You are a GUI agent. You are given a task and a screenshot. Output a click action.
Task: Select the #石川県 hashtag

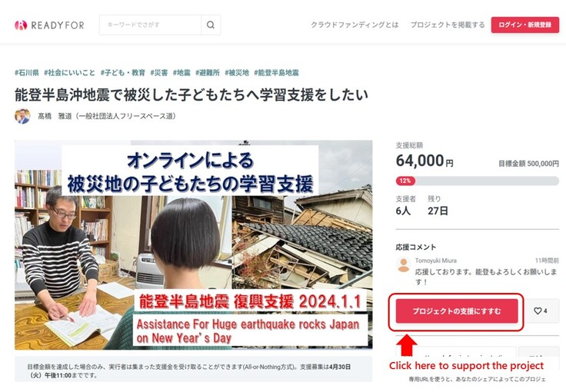pyautogui.click(x=27, y=72)
